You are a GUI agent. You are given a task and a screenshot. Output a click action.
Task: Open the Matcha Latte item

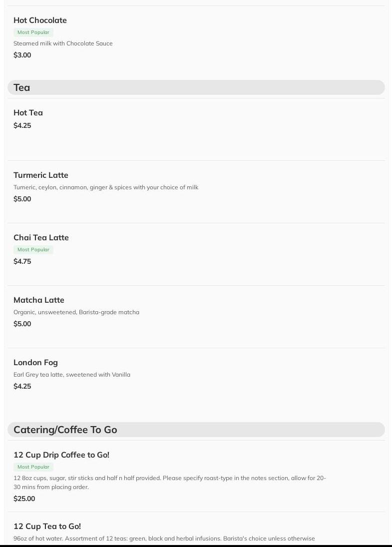click(x=39, y=300)
